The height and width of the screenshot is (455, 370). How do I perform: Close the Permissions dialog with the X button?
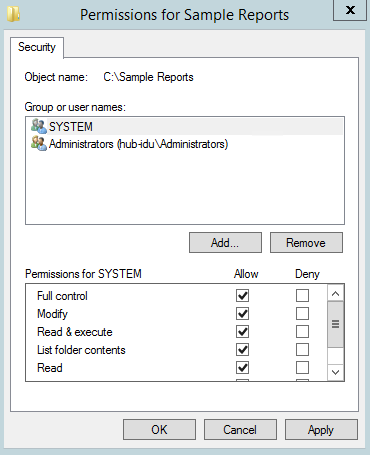click(x=350, y=10)
